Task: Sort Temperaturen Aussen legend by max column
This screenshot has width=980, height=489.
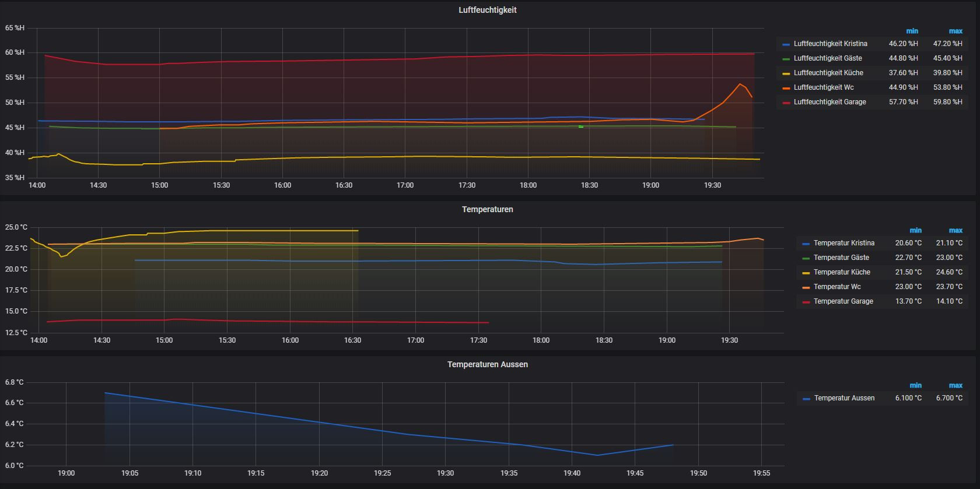Action: pyautogui.click(x=956, y=385)
